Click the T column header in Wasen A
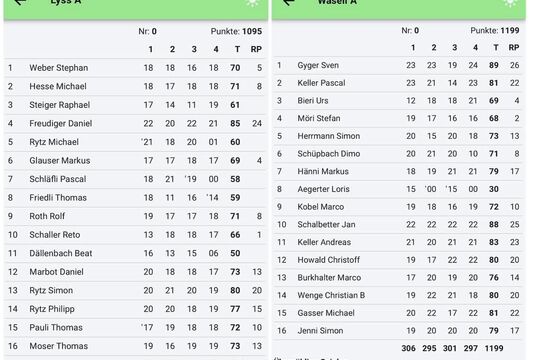This screenshot has width=540, height=360. pyautogui.click(x=496, y=48)
